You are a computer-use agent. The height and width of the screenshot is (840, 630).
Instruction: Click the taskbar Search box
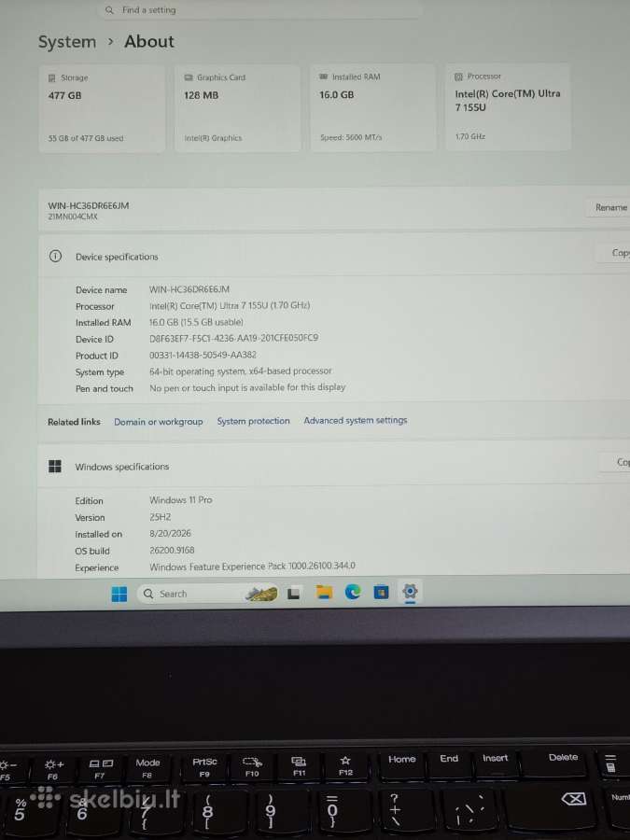click(x=207, y=594)
